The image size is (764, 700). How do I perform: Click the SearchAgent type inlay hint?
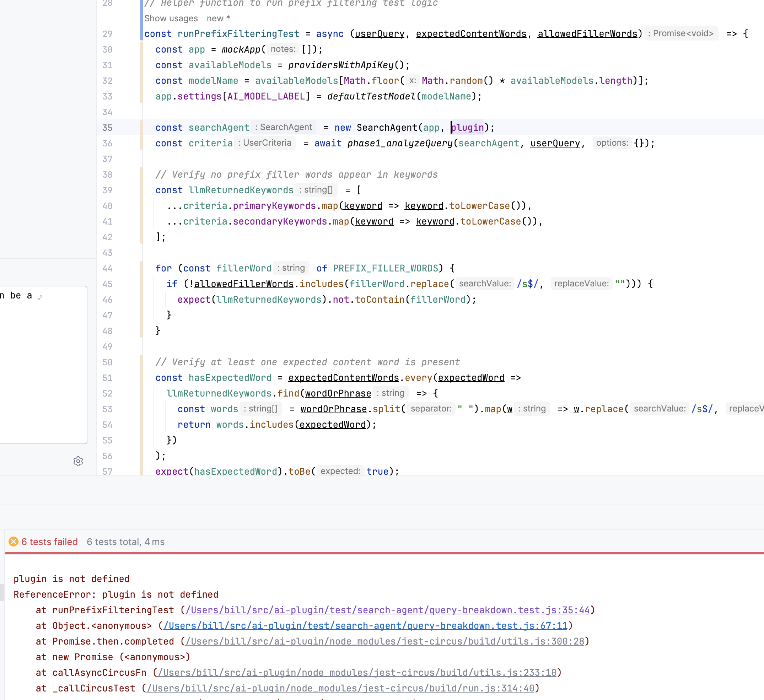pos(284,127)
